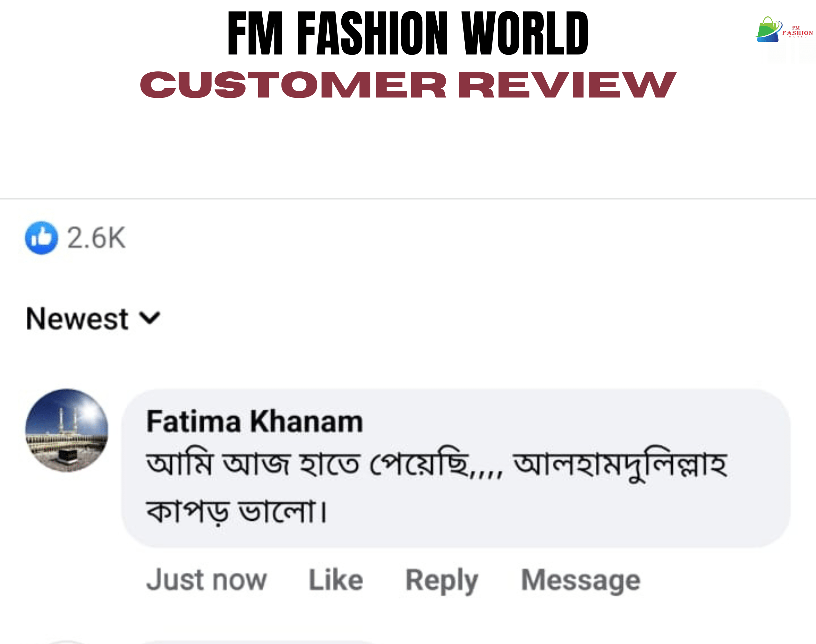This screenshot has height=644, width=816.
Task: Click the blue thumbs-up reaction icon
Action: pos(41,238)
